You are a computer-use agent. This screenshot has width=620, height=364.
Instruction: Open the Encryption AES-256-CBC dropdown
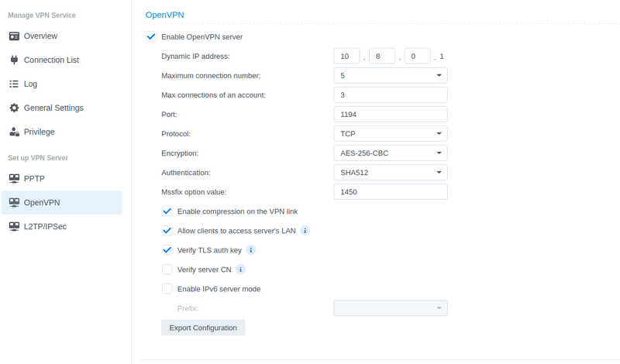pyautogui.click(x=391, y=153)
